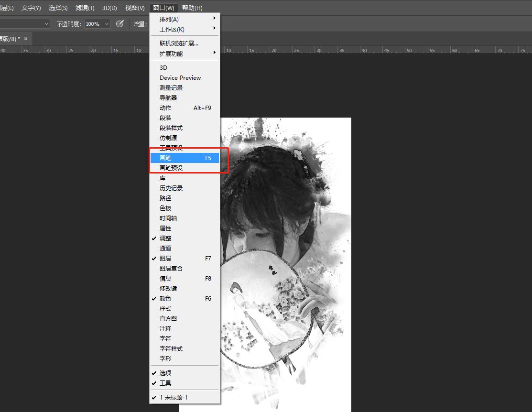The image size is (532, 412).
Task: Open the 画笔预设 panel
Action: pos(185,168)
